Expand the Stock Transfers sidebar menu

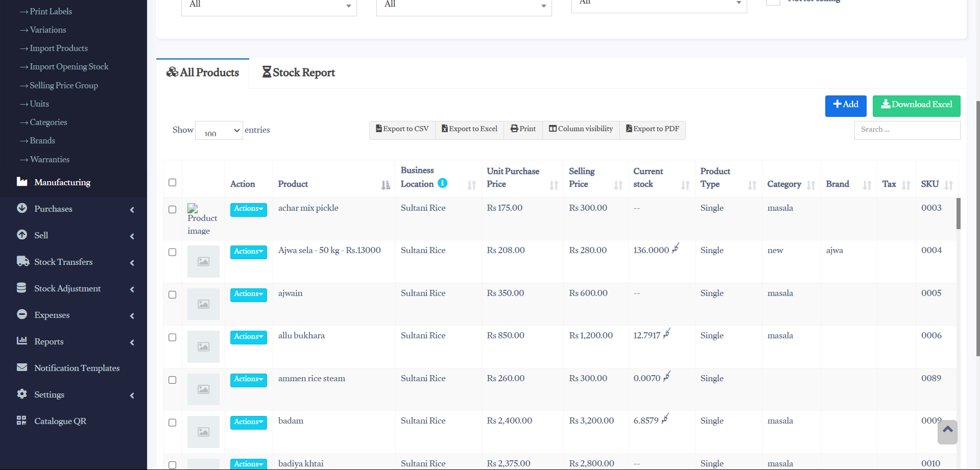click(x=132, y=263)
